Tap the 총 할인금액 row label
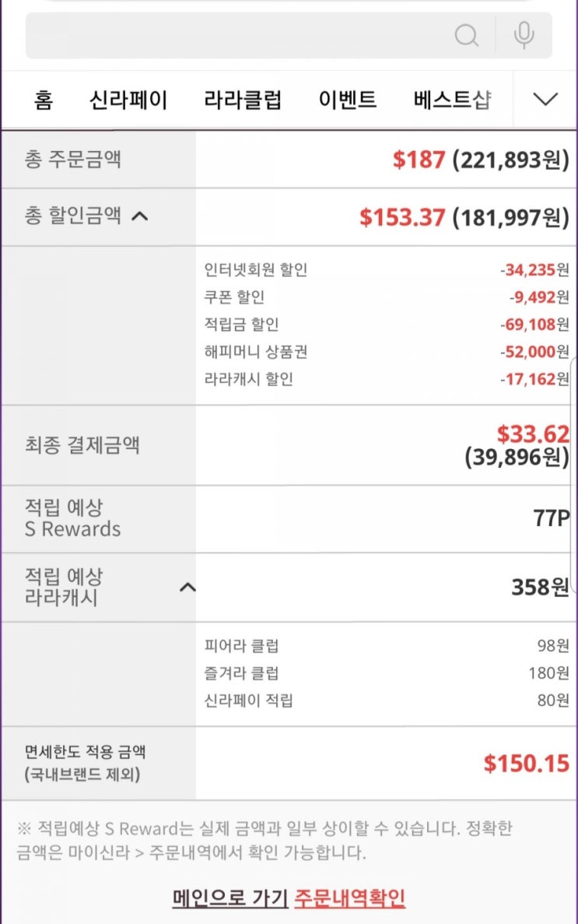 point(72,216)
